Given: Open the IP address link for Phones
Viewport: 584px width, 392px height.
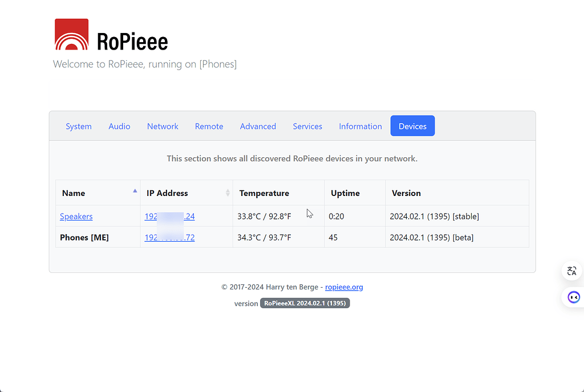Looking at the screenshot, I should coord(169,237).
